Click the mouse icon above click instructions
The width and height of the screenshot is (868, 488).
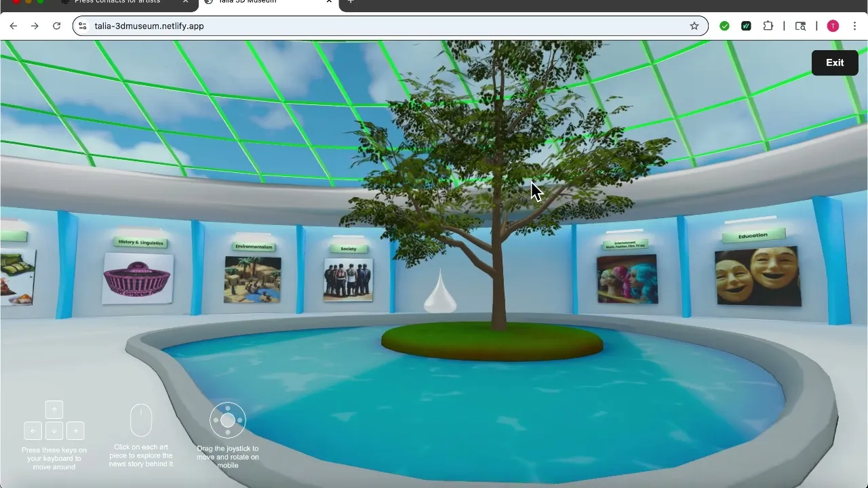[x=141, y=420]
